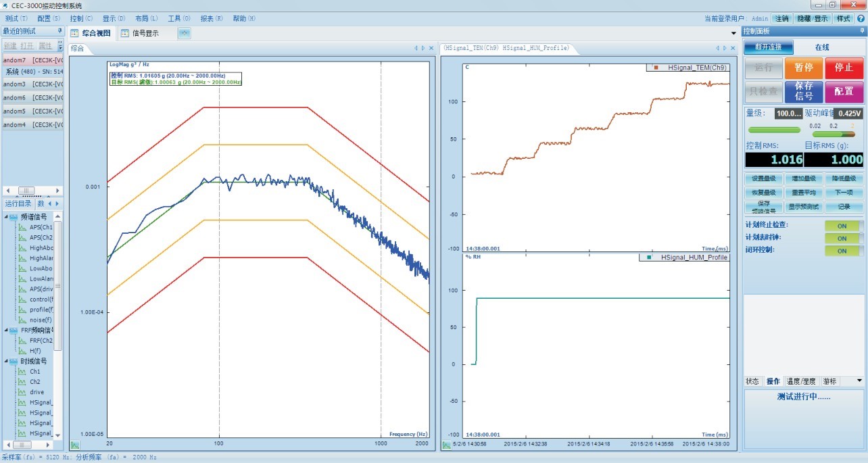Collapse the 时域信号 tree node
Viewport: 868px width, 463px height.
click(6, 361)
